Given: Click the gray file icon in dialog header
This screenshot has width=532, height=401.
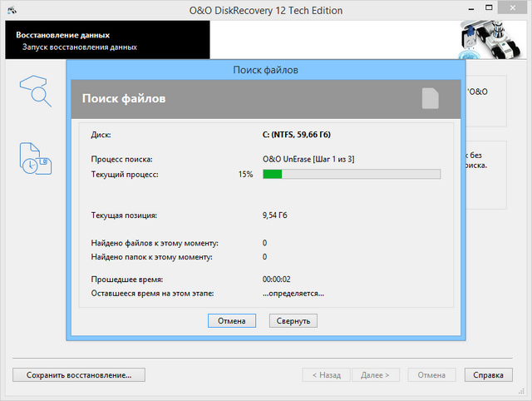Looking at the screenshot, I should click(431, 98).
